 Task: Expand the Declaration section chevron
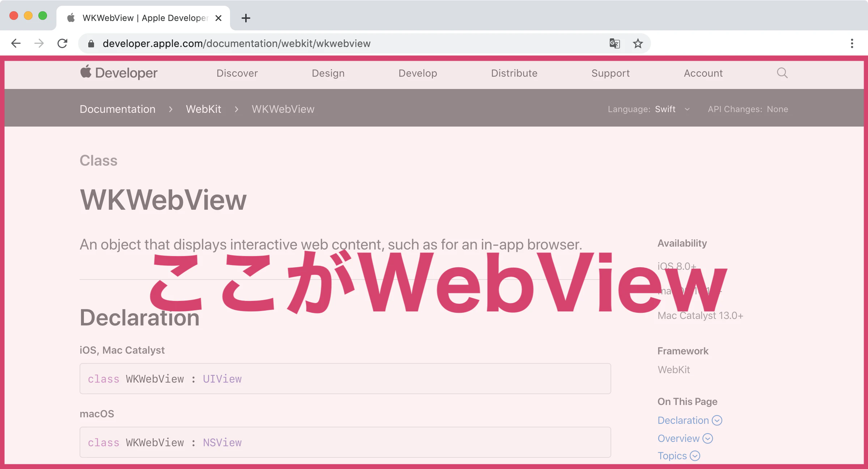click(x=717, y=420)
